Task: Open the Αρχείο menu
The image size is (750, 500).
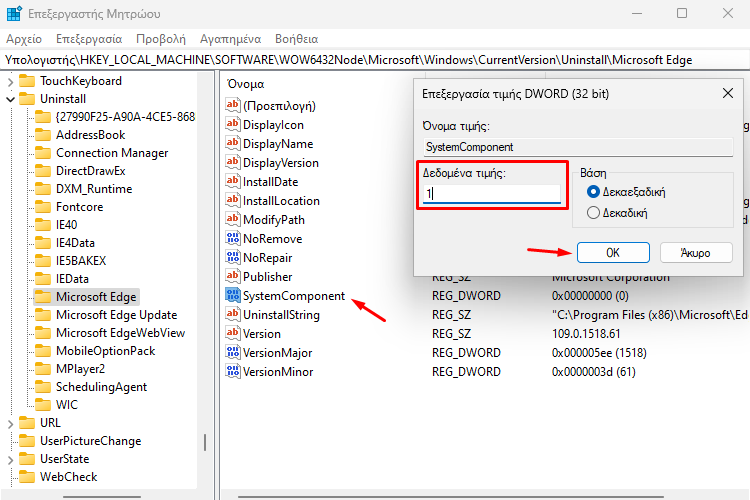Action: pos(24,39)
